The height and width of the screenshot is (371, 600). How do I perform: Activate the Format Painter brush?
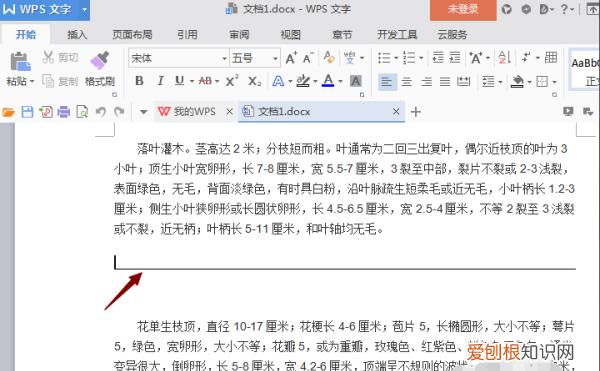pos(99,60)
